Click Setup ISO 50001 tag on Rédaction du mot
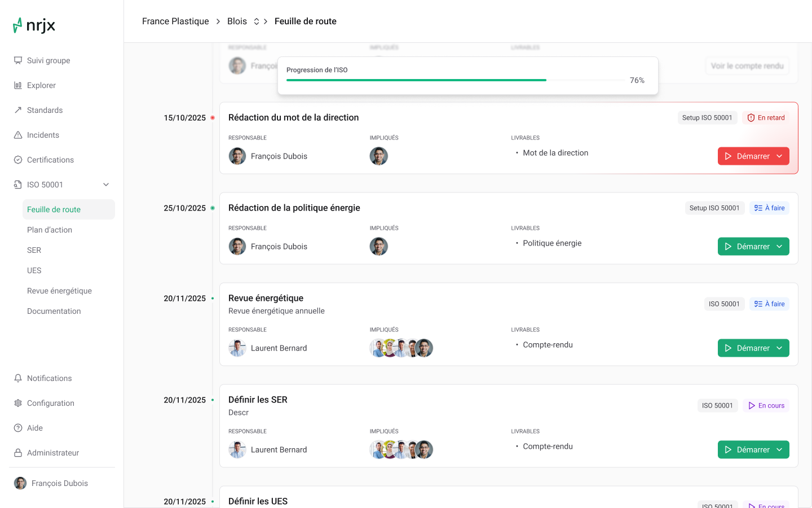Image resolution: width=812 pixels, height=508 pixels. click(707, 118)
